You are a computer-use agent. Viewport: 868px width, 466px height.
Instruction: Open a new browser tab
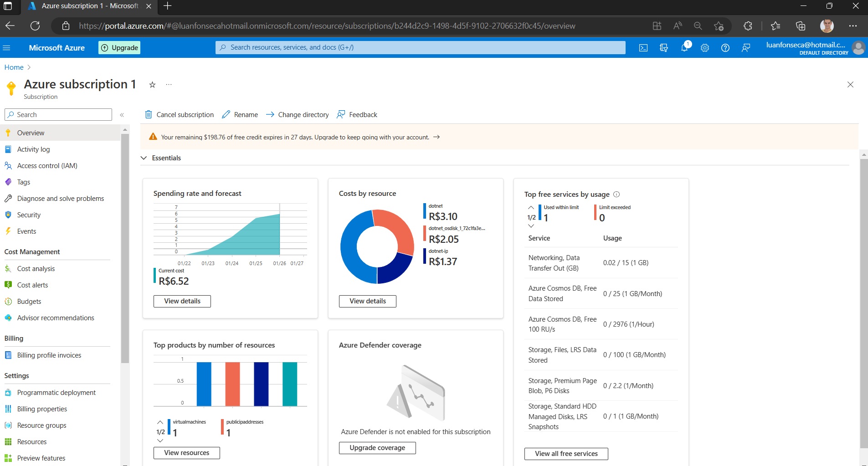point(167,6)
